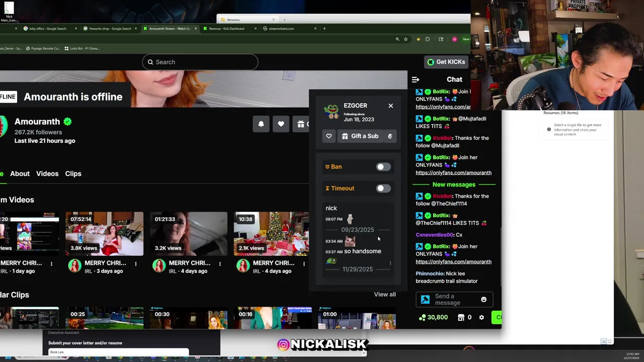Focus the Kick Search field
Viewport: 644px width, 362px height.
[x=200, y=62]
